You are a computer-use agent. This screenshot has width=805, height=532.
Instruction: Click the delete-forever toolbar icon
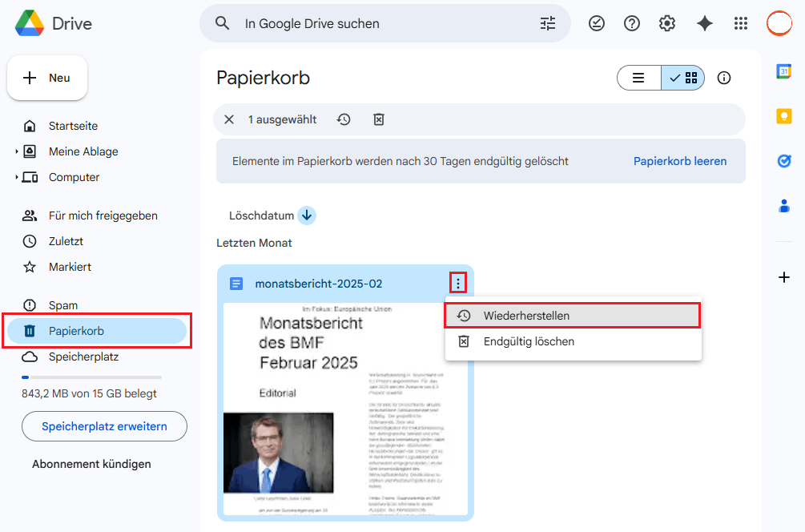tap(378, 119)
